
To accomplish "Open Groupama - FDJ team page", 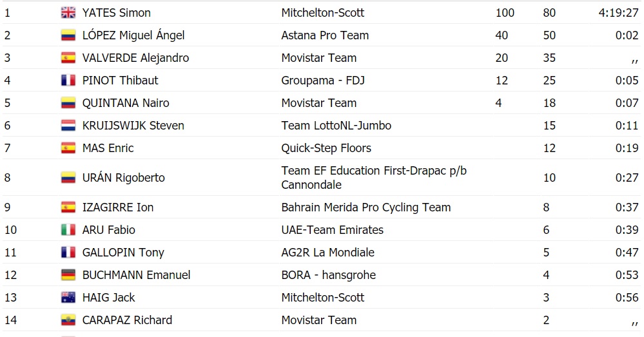I will (x=323, y=81).
